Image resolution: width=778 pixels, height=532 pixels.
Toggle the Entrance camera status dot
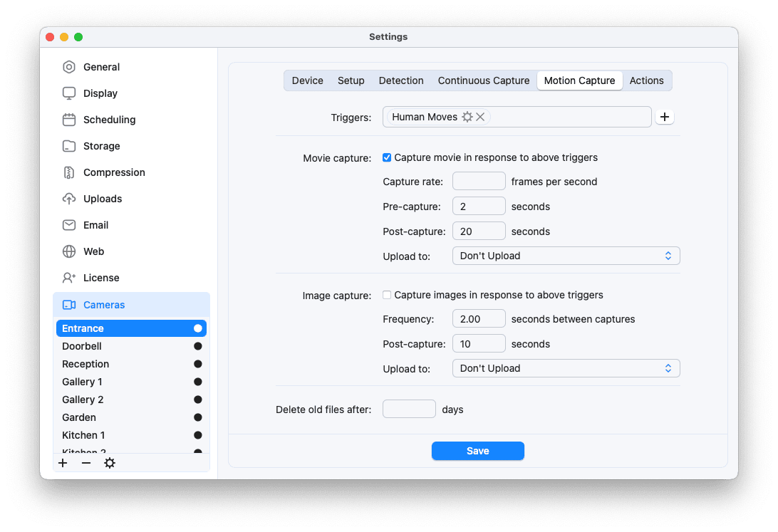[x=197, y=328]
